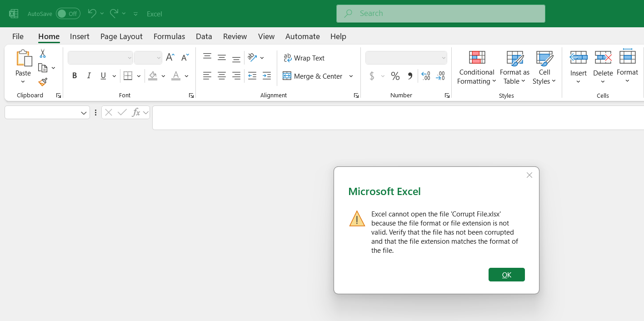Image resolution: width=644 pixels, height=321 pixels.
Task: Open the number format dropdown
Action: point(444,58)
